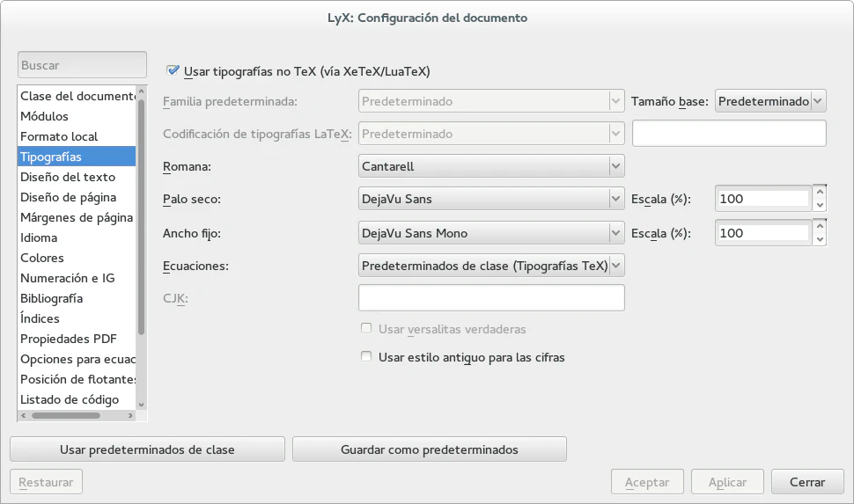Enable Usar estilo antiguo para las cifras
The height and width of the screenshot is (504, 854).
pos(367,358)
